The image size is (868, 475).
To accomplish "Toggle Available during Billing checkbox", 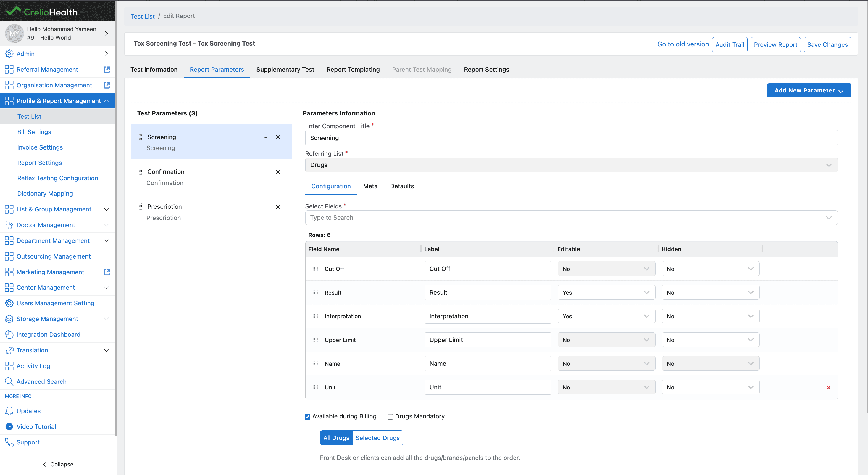I will [307, 417].
